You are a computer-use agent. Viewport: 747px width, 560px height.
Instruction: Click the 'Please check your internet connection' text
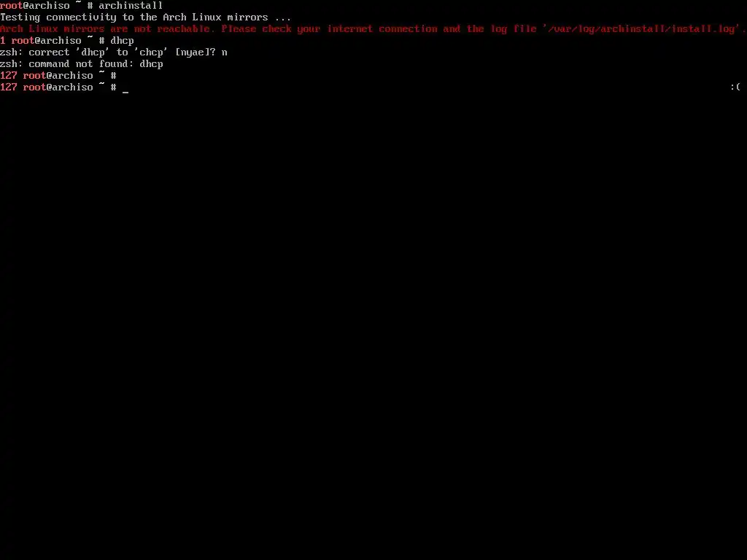coord(329,29)
